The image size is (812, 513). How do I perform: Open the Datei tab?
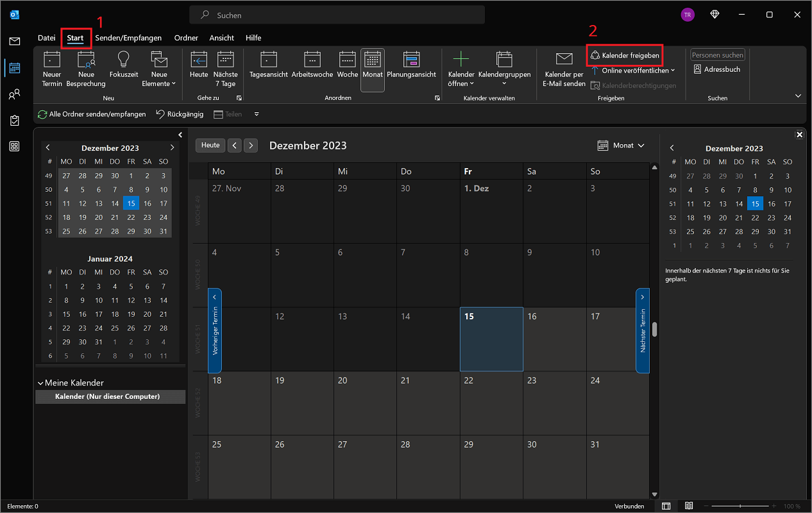[x=46, y=38]
